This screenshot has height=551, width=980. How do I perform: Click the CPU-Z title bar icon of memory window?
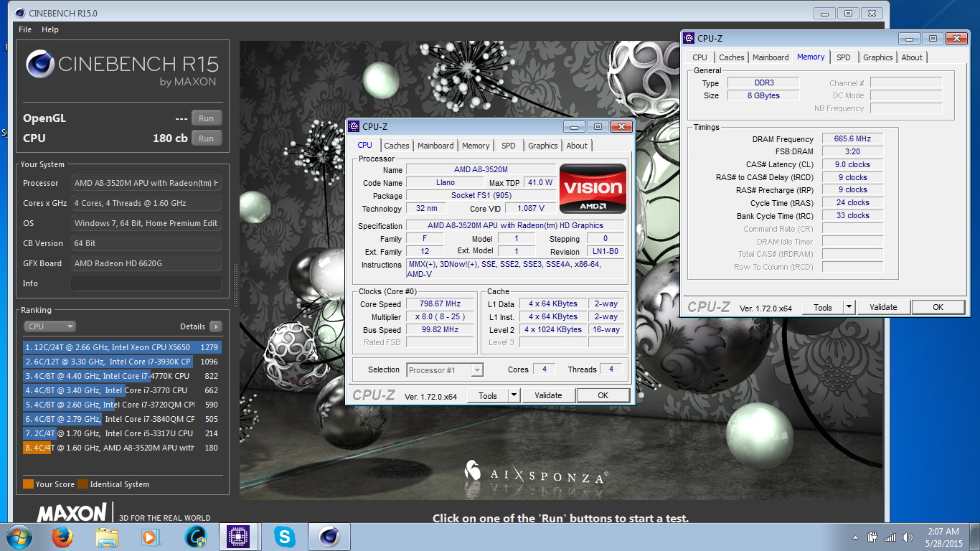tap(689, 39)
